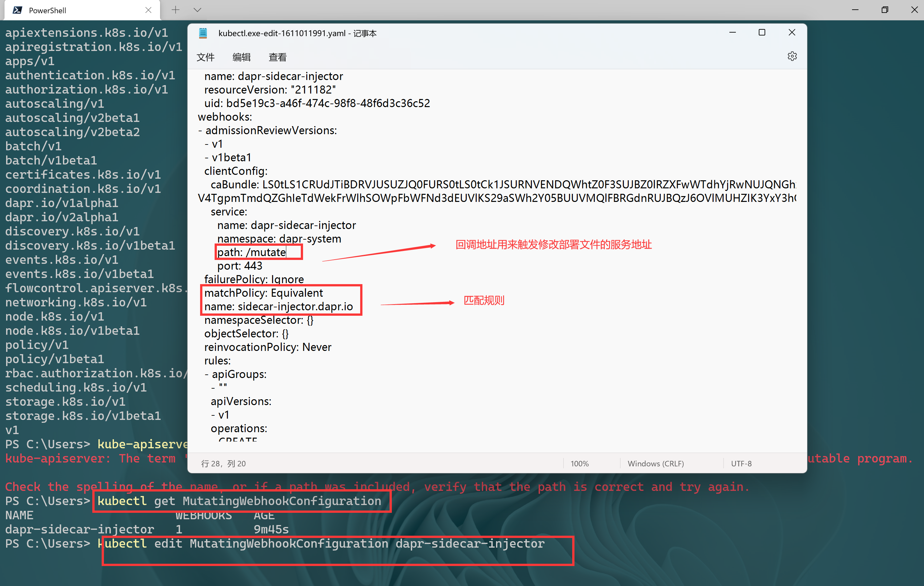Screen dimensions: 924x586
Task: Click the 'failurePolicy: Ignore' line
Action: coord(254,279)
